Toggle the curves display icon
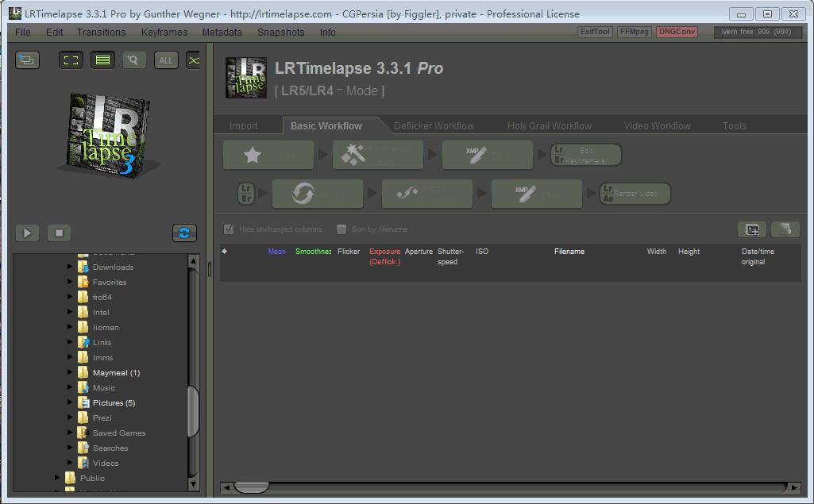 [193, 60]
